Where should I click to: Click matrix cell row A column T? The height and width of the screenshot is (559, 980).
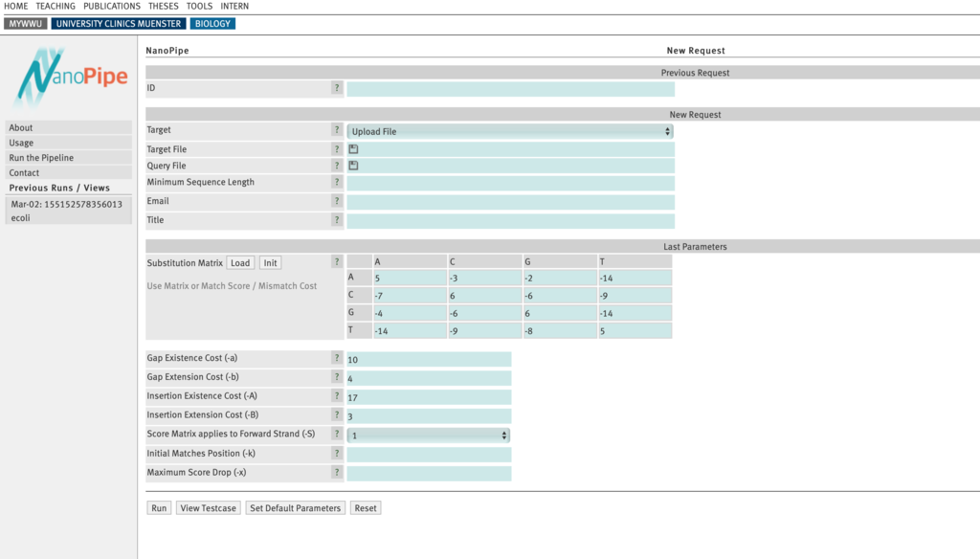point(635,279)
